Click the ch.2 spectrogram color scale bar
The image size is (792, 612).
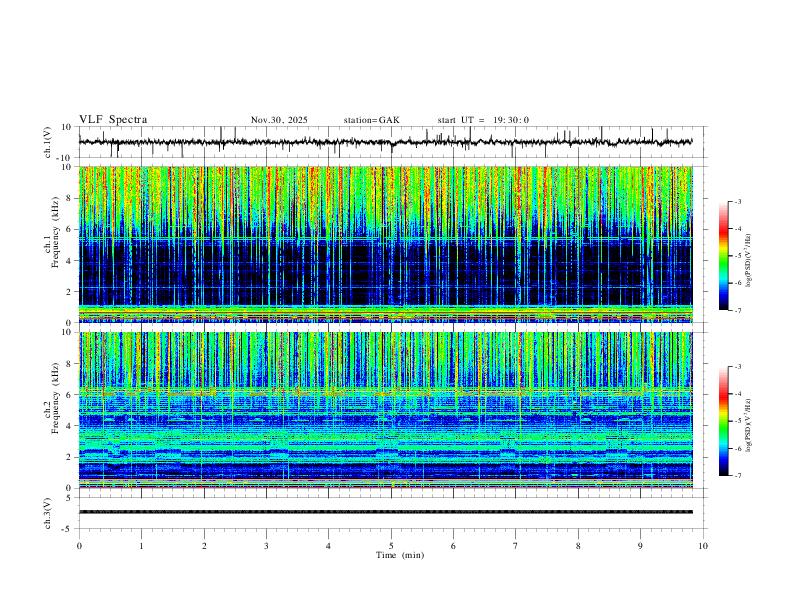tap(723, 421)
